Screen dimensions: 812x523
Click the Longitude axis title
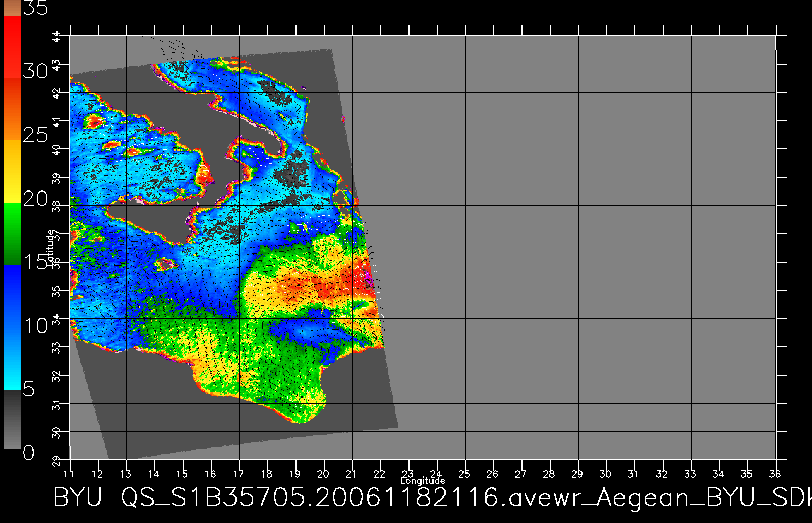pyautogui.click(x=423, y=481)
